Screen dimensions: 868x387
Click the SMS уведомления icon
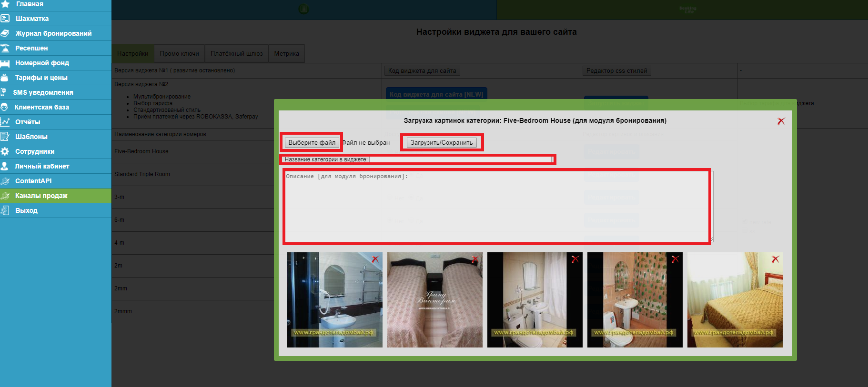[x=4, y=92]
